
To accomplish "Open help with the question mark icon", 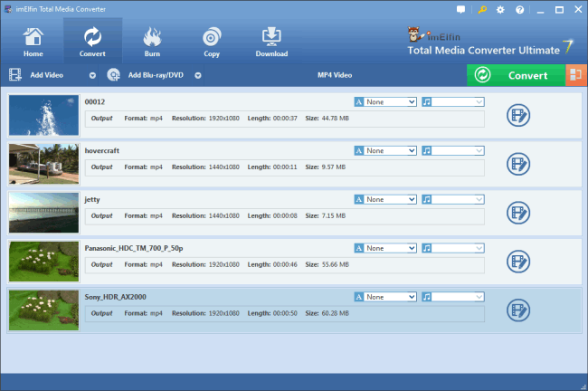I will coord(520,10).
